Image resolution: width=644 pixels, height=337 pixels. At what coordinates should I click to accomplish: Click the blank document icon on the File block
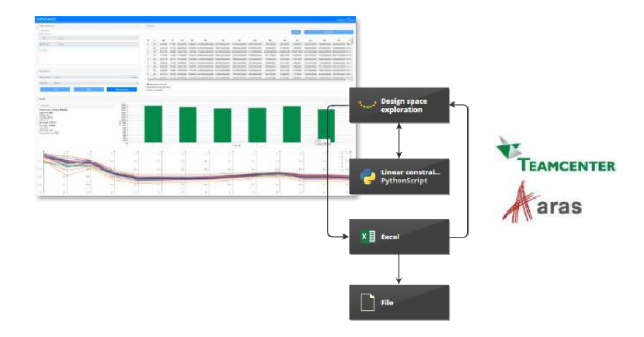pos(367,303)
